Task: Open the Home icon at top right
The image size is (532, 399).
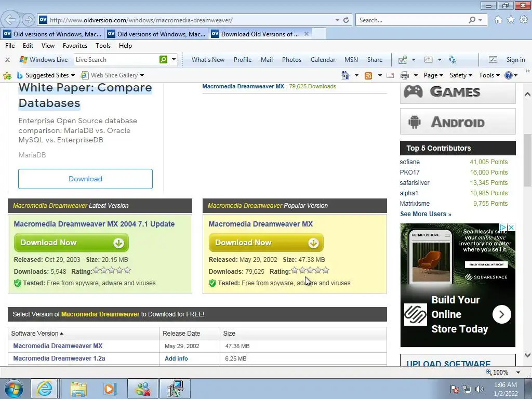Action: tap(498, 20)
